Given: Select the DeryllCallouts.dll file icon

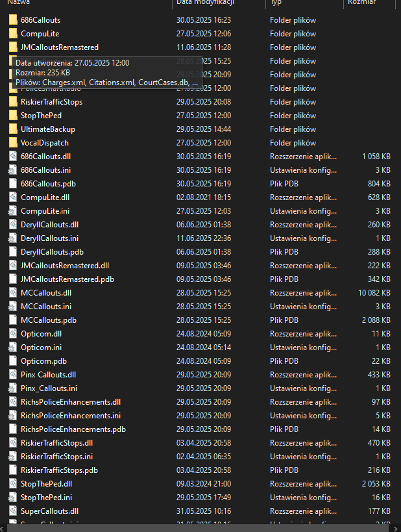Looking at the screenshot, I should [12, 225].
